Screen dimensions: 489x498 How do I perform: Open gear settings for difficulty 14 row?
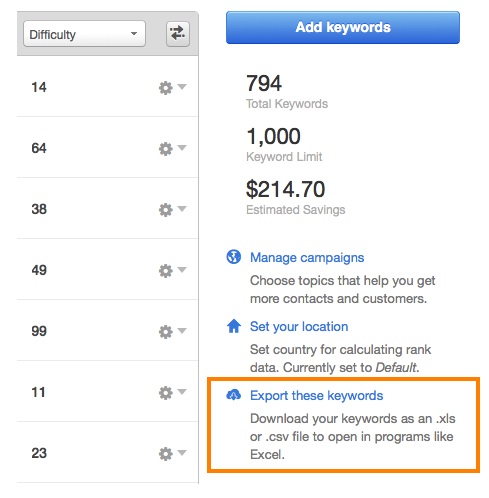166,88
